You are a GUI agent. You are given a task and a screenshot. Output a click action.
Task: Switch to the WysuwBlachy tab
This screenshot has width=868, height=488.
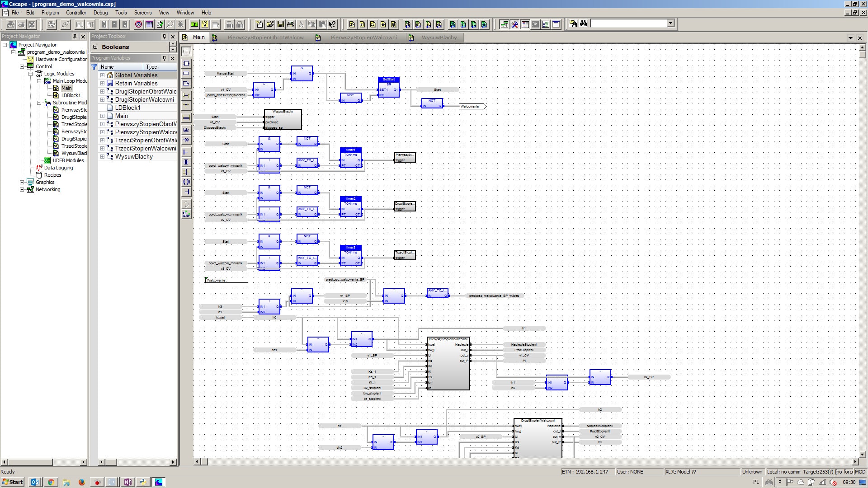click(439, 38)
